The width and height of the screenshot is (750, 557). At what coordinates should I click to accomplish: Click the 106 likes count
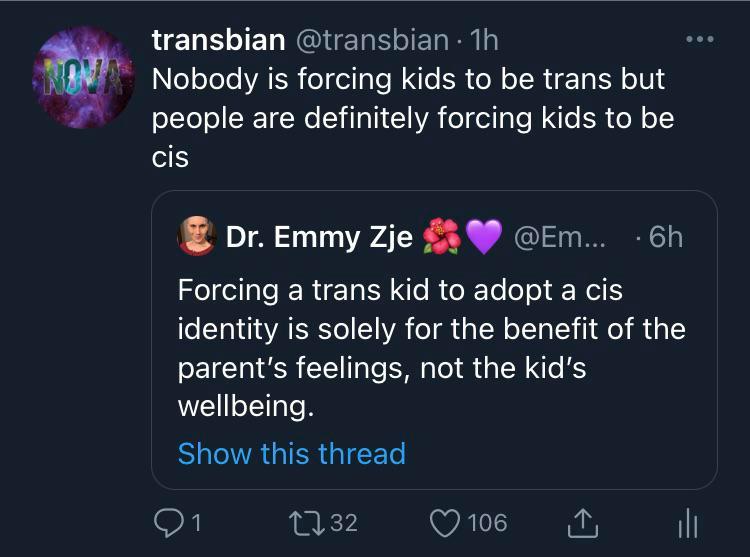[x=486, y=521]
